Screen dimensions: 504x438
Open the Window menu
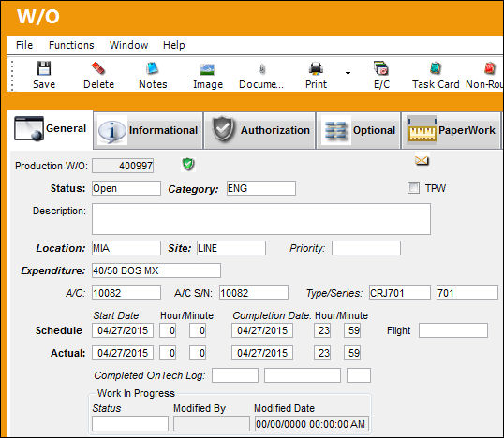coord(128,45)
